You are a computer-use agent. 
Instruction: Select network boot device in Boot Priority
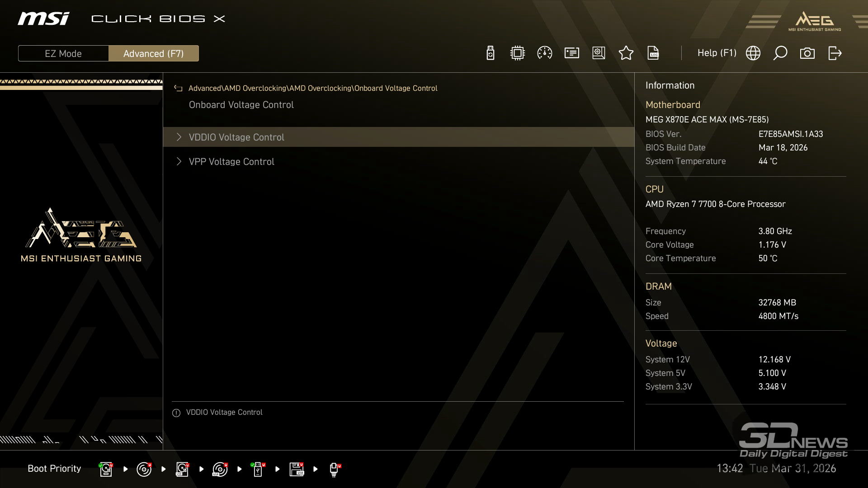pos(334,469)
